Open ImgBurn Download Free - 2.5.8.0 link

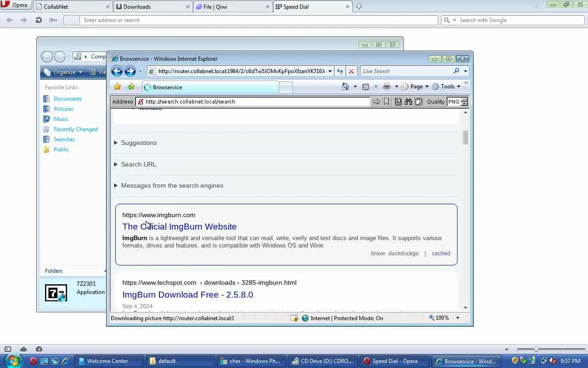[187, 294]
